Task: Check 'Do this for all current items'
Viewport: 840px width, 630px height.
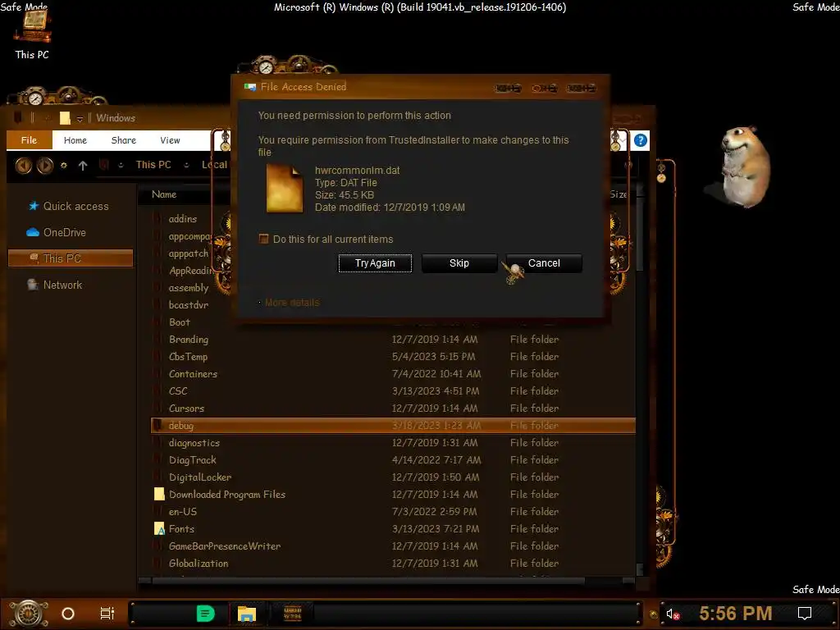Action: (263, 239)
